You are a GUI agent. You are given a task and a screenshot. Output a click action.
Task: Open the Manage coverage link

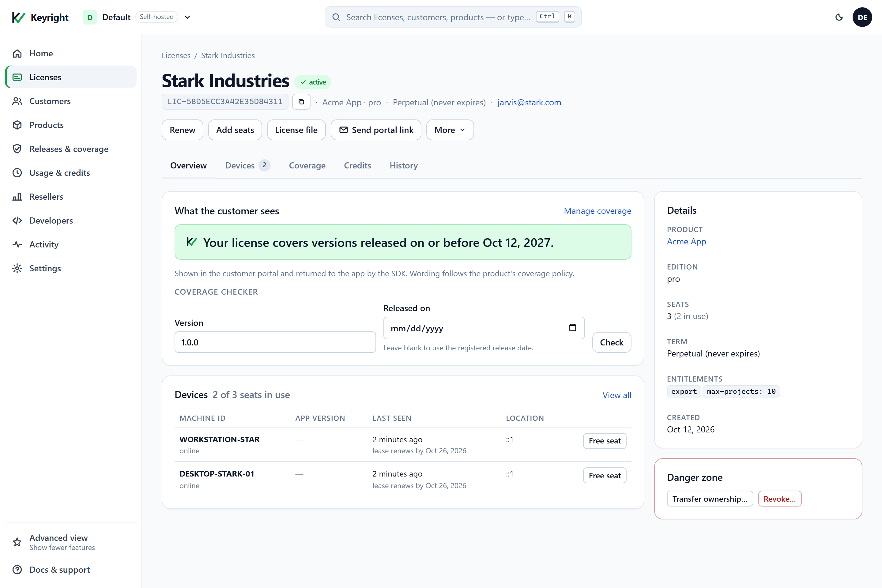[597, 211]
